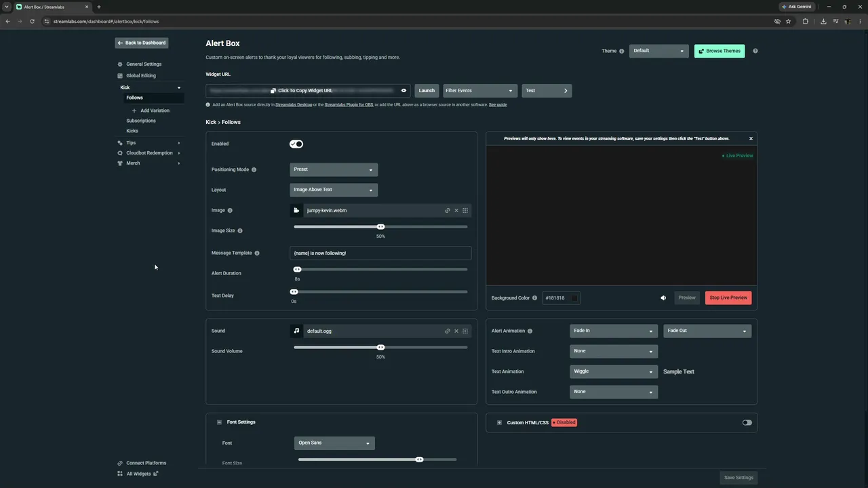
Task: Open the Text Outro Animation dropdown
Action: (614, 392)
